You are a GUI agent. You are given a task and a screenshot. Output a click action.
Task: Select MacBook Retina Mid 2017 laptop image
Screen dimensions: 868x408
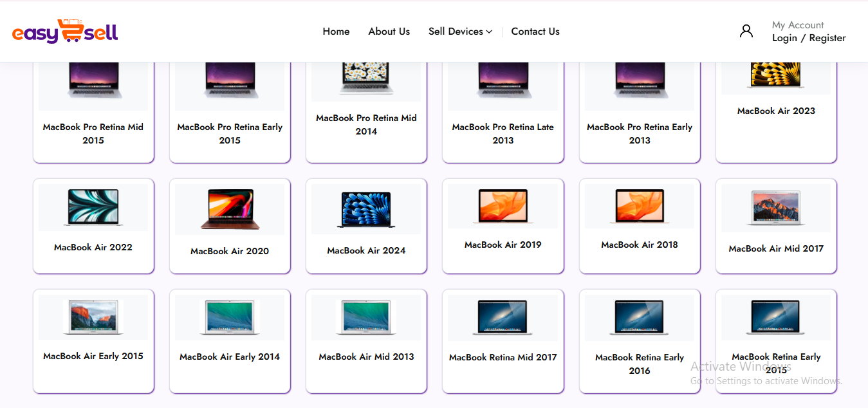point(503,317)
